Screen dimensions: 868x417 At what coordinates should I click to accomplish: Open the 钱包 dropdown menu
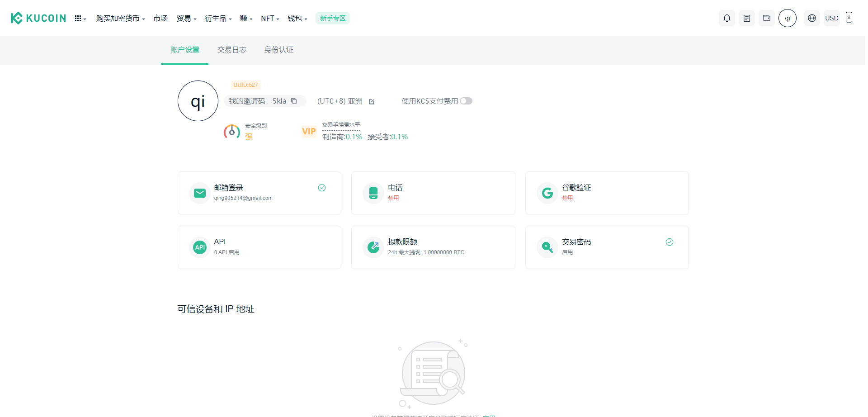click(x=297, y=19)
